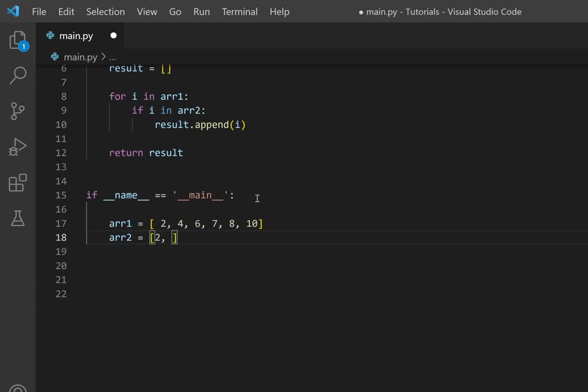Open the Extensions view
Image resolution: width=588 pixels, height=392 pixels.
click(x=18, y=183)
